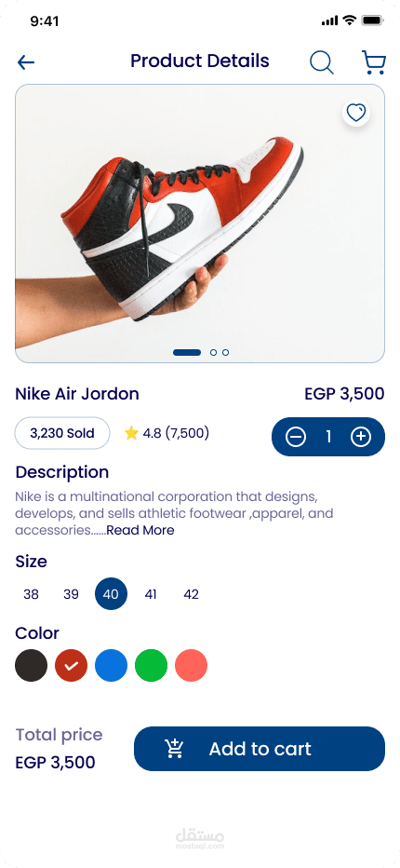Decrease quantity with the minus icon

(x=296, y=437)
